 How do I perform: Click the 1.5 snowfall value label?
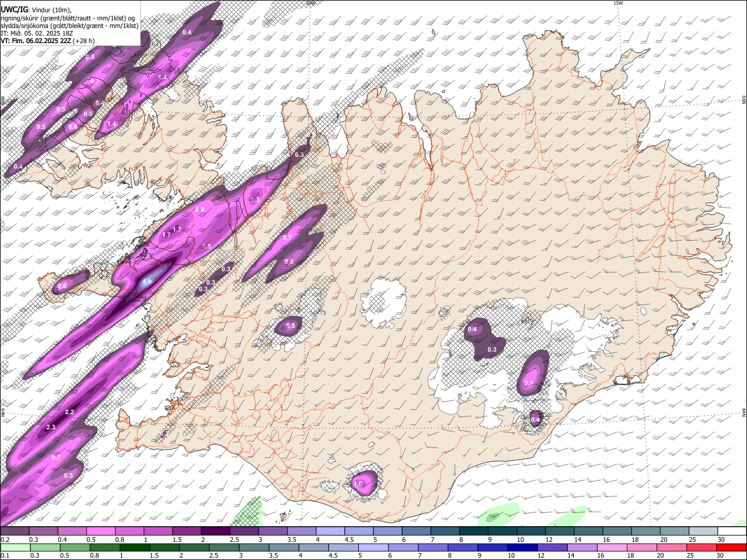point(207,247)
